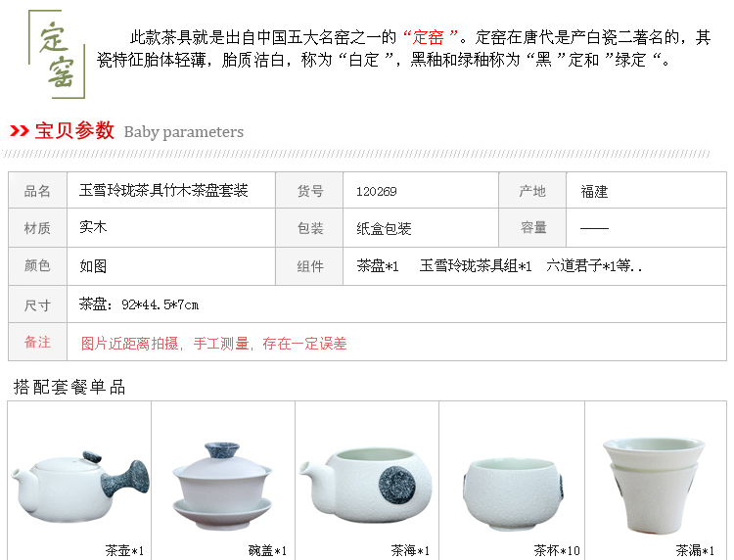This screenshot has width=734, height=560.
Task: Click the 茶壶*1 caption label
Action: (x=124, y=550)
